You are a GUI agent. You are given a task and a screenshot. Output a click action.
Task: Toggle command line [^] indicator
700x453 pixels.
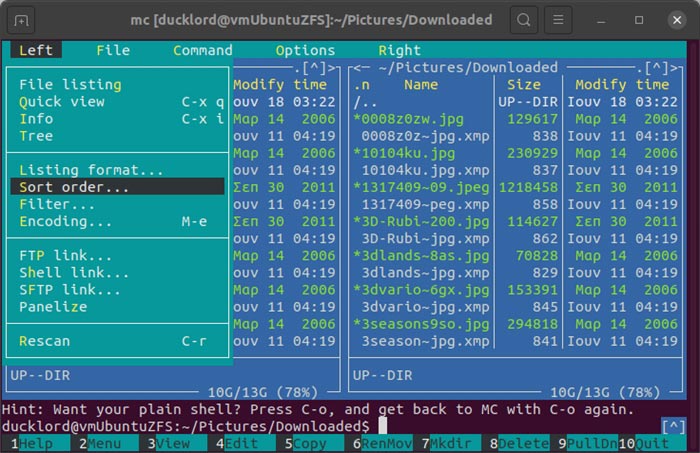tap(673, 426)
